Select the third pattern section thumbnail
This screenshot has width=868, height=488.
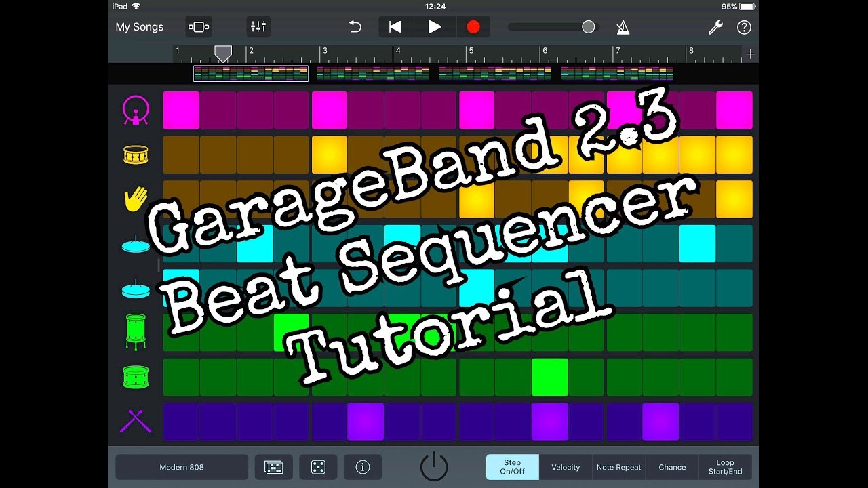[x=495, y=73]
